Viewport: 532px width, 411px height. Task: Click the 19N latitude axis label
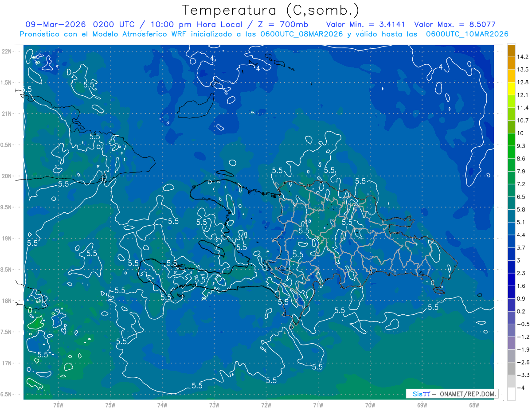7,239
